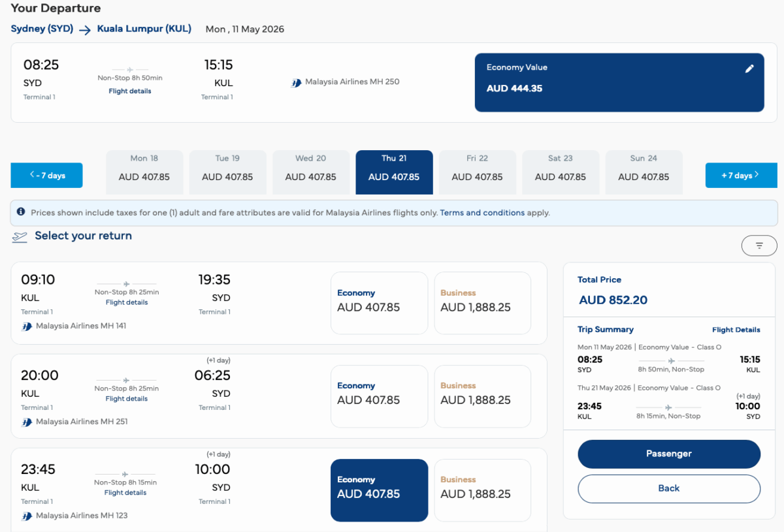
Task: Click the Total Price AUD 852.20 amount
Action: (x=613, y=300)
